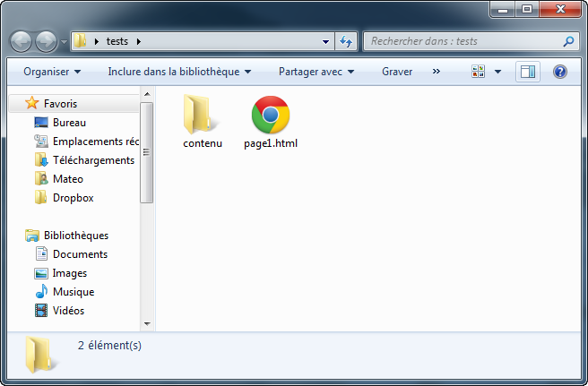Screen dimensions: 588x386
Task: Show hidden toolbar commands with chevron
Action: [x=436, y=72]
